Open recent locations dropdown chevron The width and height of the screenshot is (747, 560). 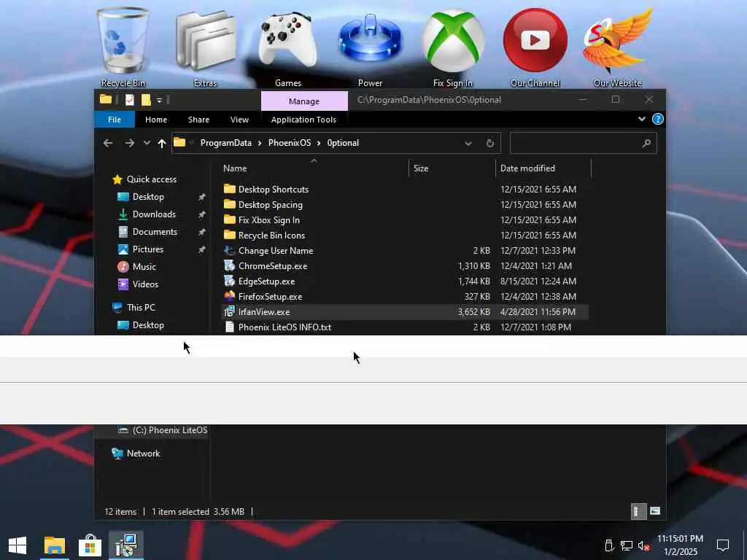147,143
